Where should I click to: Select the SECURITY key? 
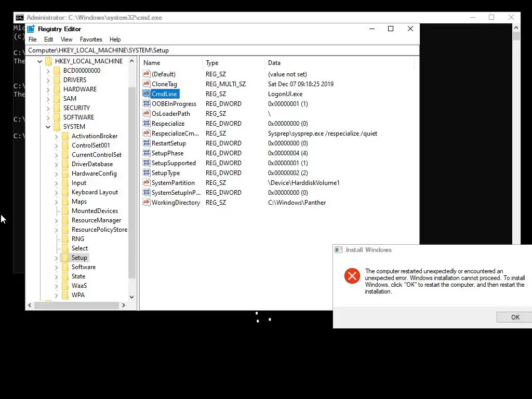tap(76, 108)
